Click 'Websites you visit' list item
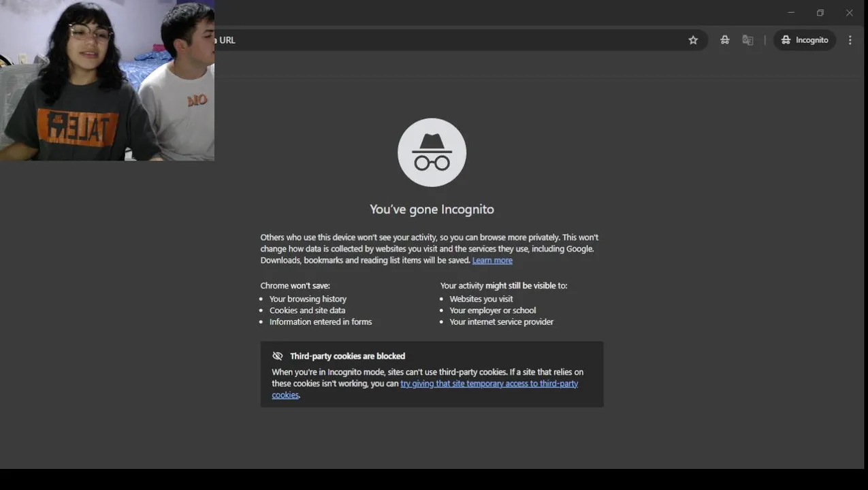Viewport: 868px width, 490px height. coord(481,299)
